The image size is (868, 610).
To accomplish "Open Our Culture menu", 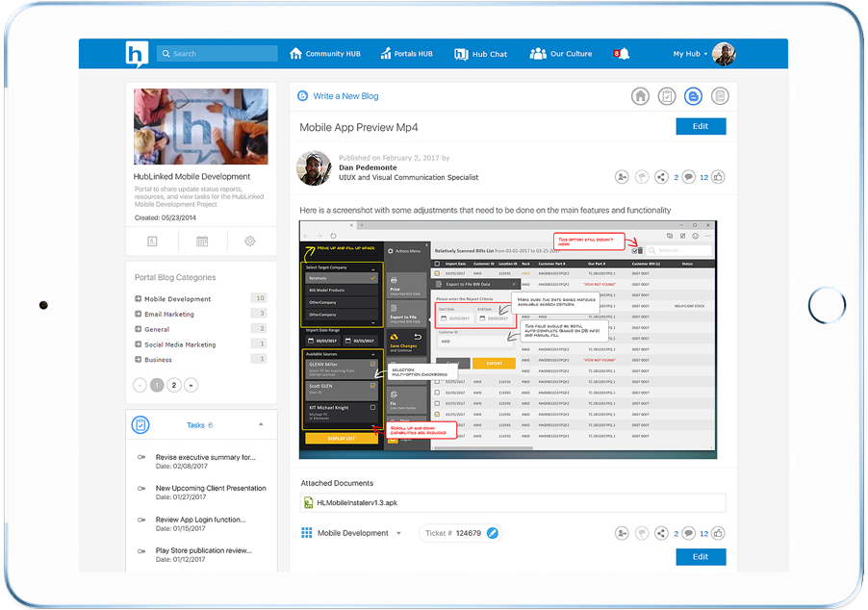I will [561, 54].
